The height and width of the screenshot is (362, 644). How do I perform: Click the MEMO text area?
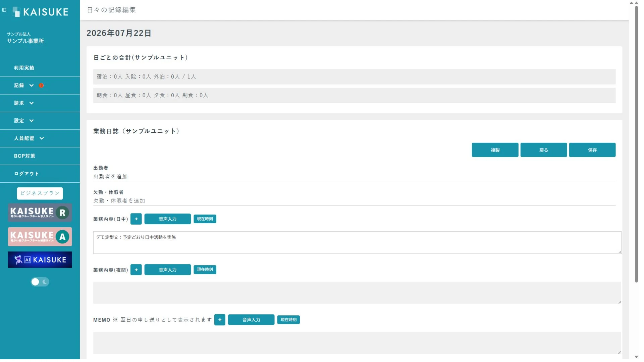tap(357, 343)
